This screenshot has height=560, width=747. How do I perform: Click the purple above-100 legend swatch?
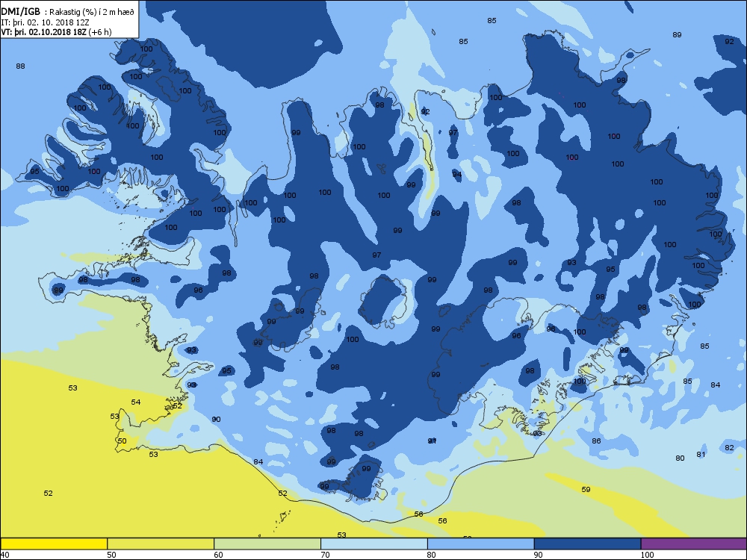[694, 544]
